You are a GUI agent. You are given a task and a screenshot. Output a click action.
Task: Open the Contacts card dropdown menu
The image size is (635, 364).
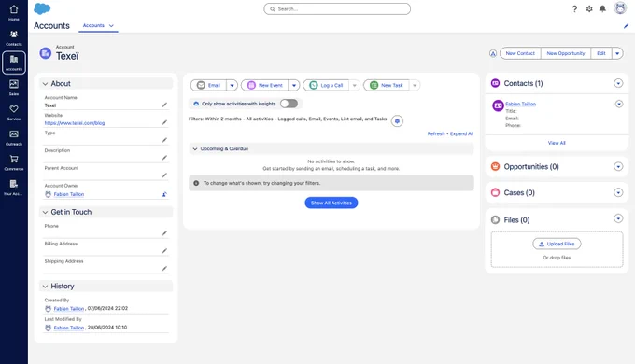click(618, 83)
